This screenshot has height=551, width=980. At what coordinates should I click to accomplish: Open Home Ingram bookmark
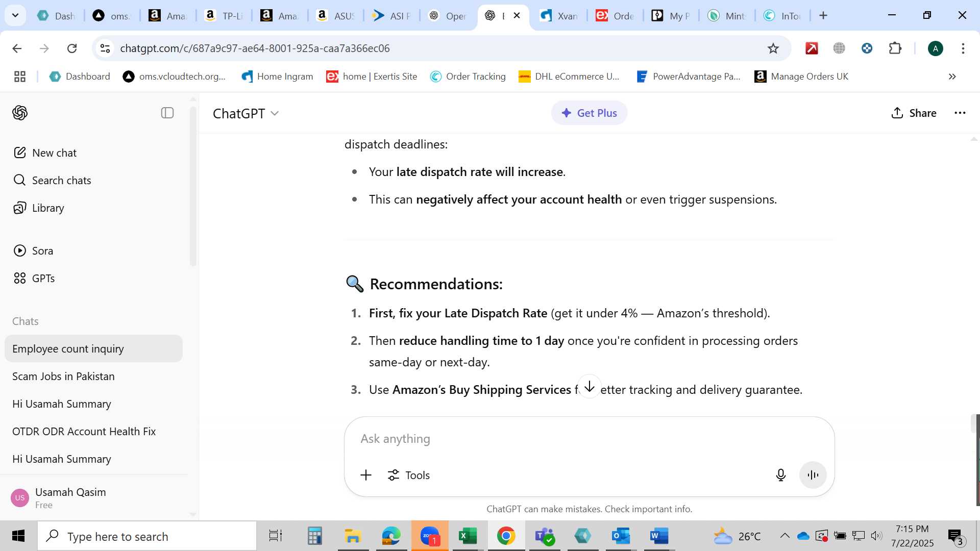[277, 77]
